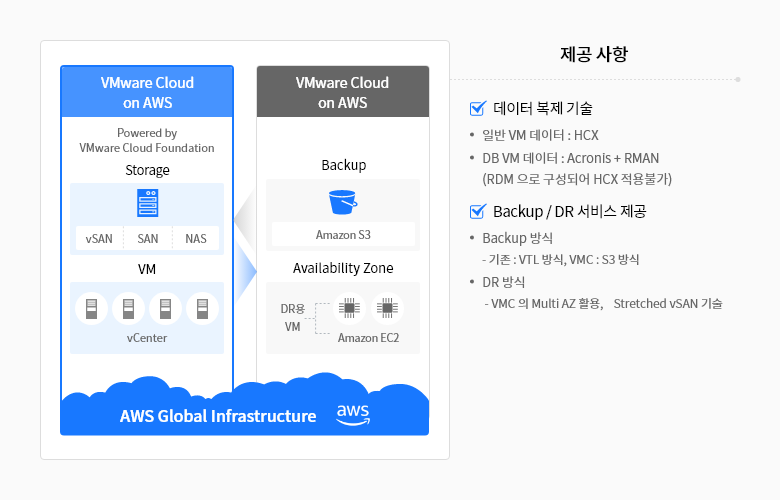Click the third vCenter VM server icon
This screenshot has height=500, width=780.
[x=165, y=308]
